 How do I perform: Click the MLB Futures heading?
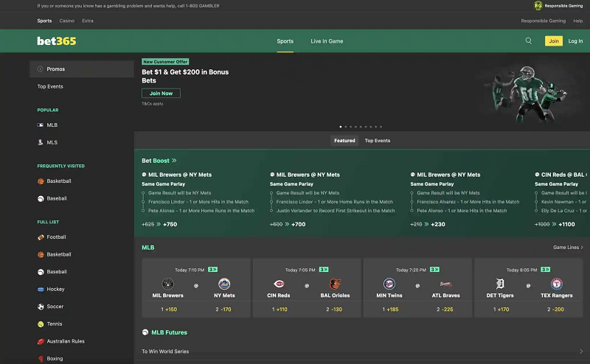pos(169,332)
